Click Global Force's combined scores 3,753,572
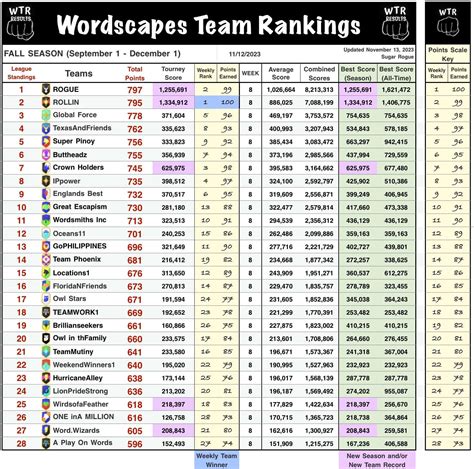The image size is (474, 469). tap(319, 116)
